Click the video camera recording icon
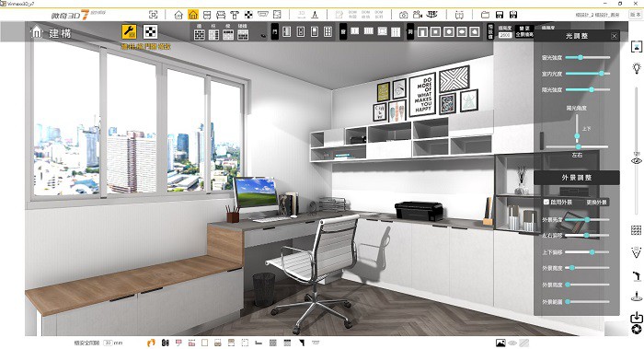Screen dimensions: 644x349 418,15
